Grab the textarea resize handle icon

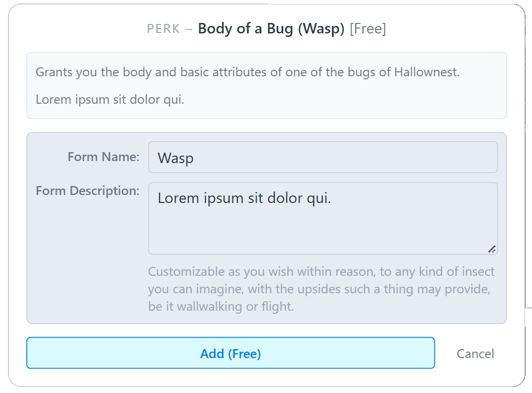click(x=492, y=249)
